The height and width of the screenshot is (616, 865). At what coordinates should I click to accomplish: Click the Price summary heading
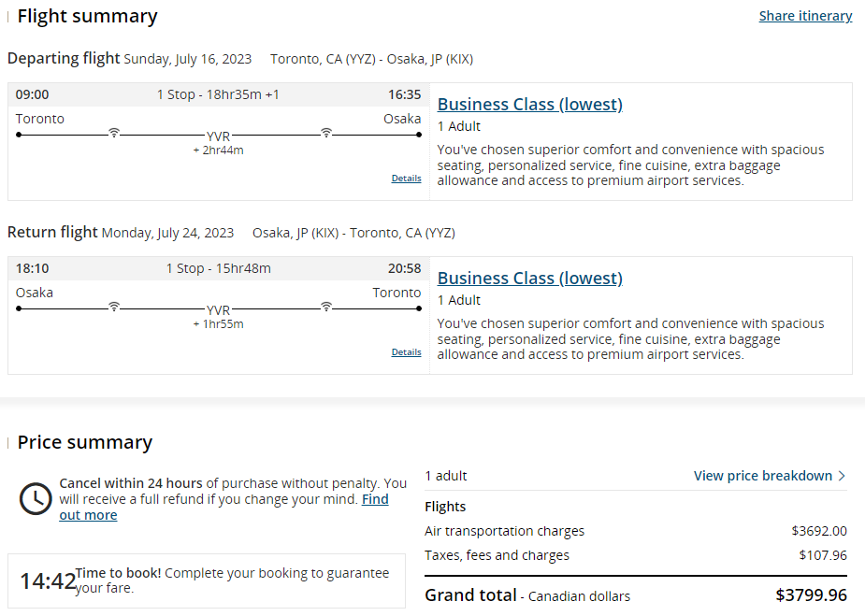coord(85,442)
